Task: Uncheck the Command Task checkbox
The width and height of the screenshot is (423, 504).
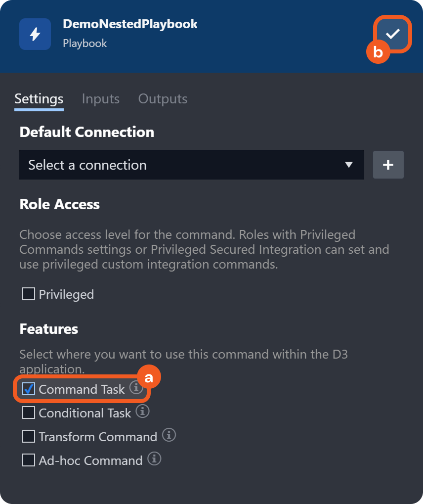Action: (x=29, y=389)
